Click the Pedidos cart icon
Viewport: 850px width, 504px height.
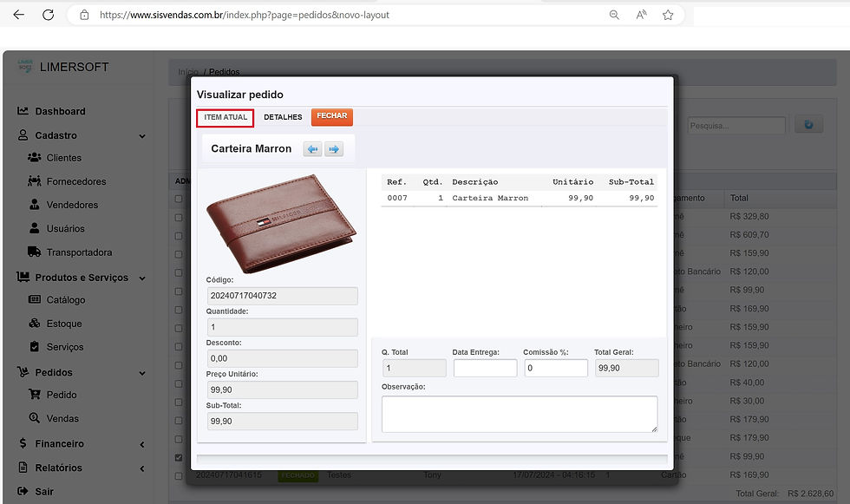click(23, 372)
